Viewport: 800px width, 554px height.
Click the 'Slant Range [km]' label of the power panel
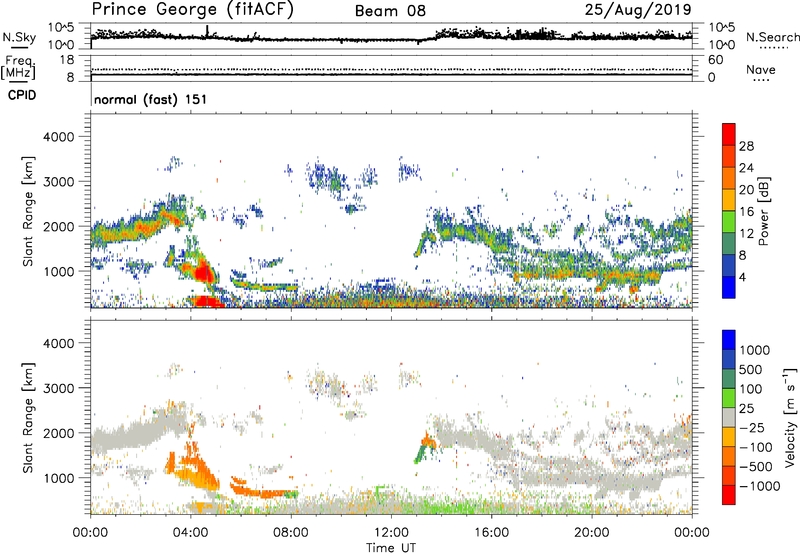coord(28,211)
